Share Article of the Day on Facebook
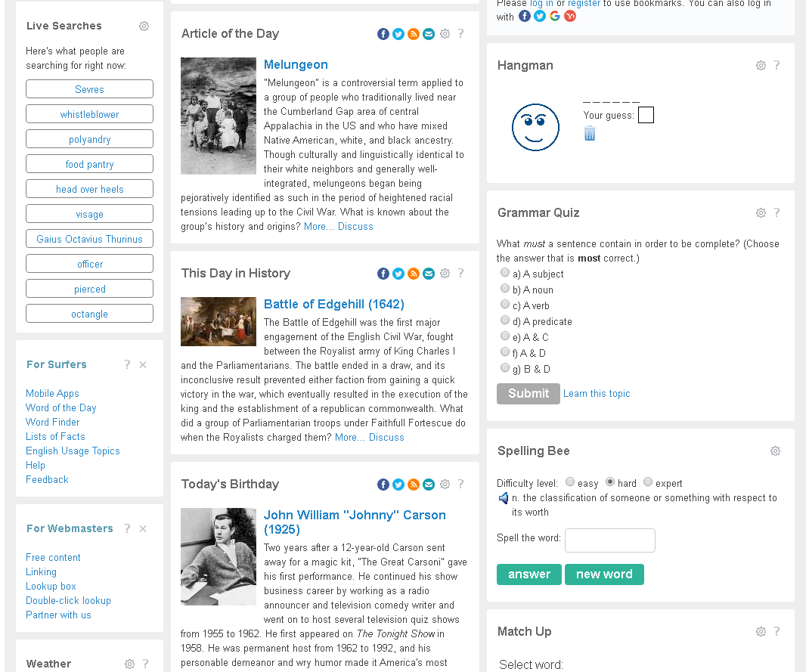This screenshot has width=809, height=672. [x=383, y=34]
